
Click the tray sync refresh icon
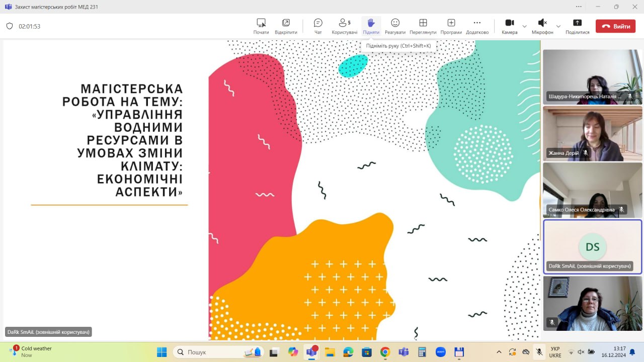512,352
